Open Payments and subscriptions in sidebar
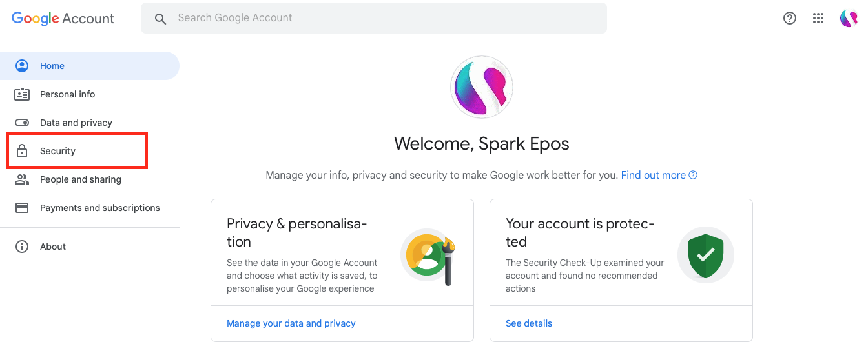 90,208
